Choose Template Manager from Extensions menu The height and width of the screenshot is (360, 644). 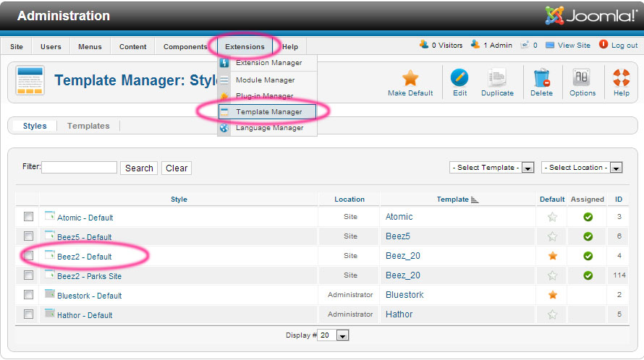click(x=268, y=112)
